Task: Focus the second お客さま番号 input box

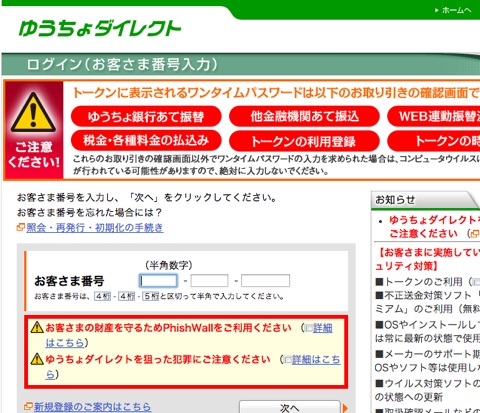Action: tap(209, 281)
